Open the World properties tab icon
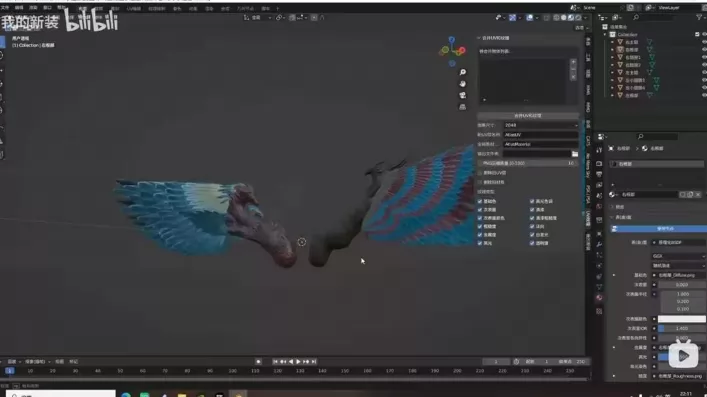The image size is (707, 397). [x=599, y=207]
